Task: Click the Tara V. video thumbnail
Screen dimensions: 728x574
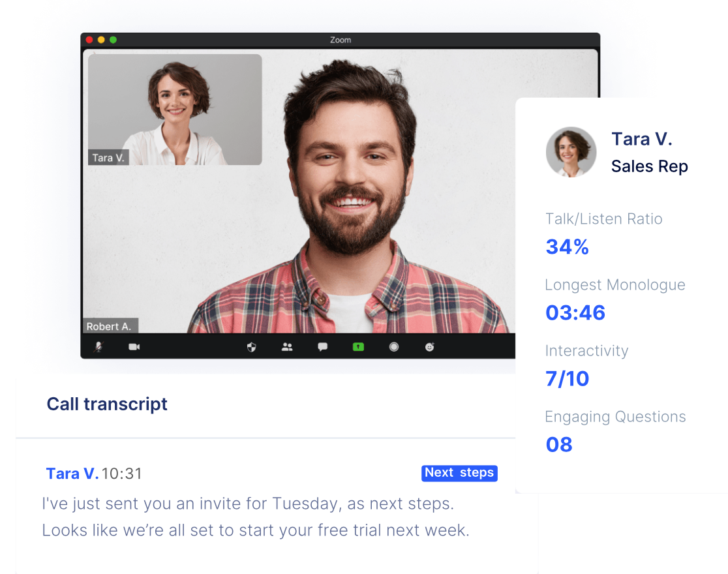Action: [175, 110]
